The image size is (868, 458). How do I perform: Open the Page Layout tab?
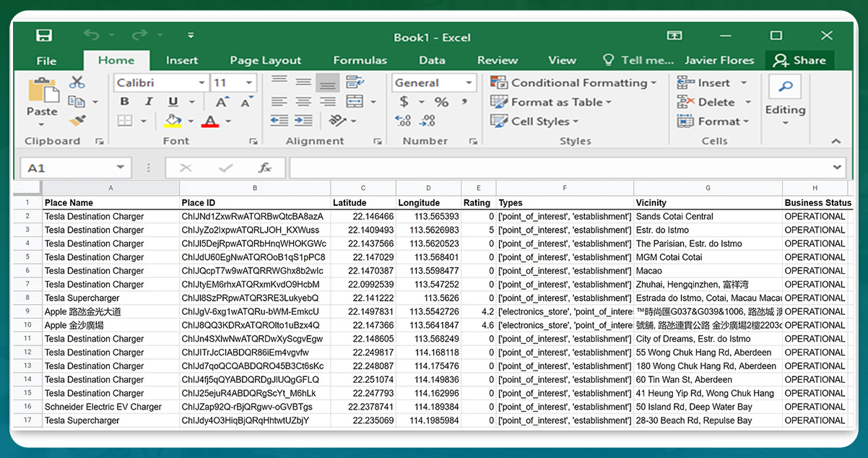(x=265, y=61)
